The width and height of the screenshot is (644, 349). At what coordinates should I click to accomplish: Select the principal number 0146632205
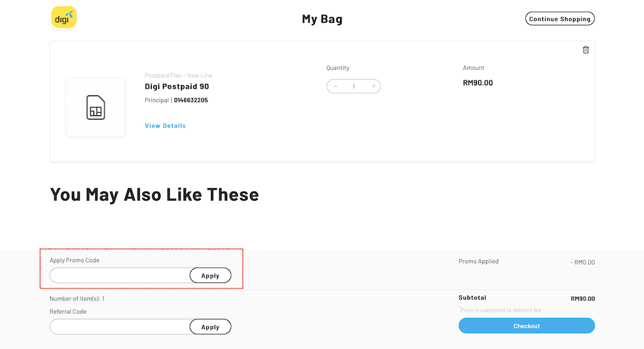[x=190, y=100]
